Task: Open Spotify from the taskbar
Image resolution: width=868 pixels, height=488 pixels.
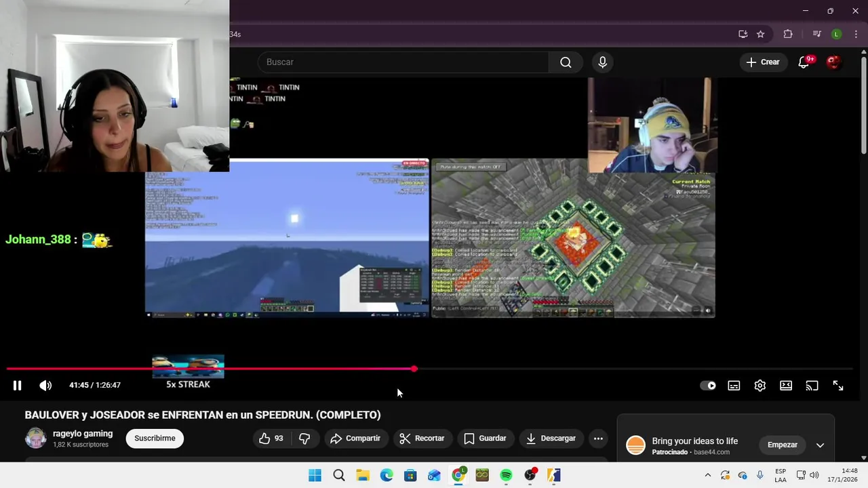Action: [x=506, y=475]
